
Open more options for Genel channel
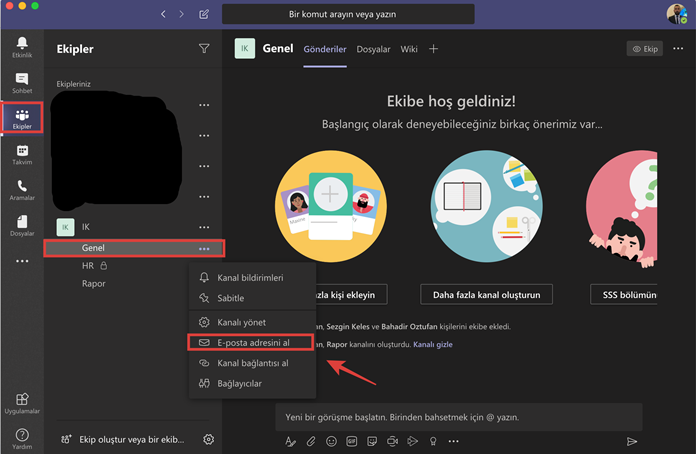click(x=204, y=249)
